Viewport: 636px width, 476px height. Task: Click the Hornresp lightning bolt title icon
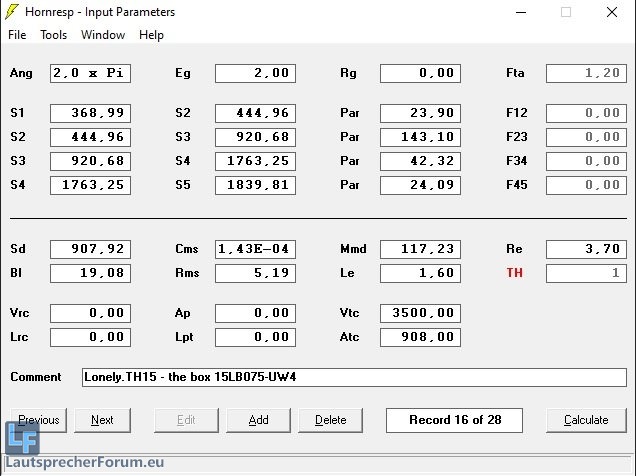click(x=13, y=12)
